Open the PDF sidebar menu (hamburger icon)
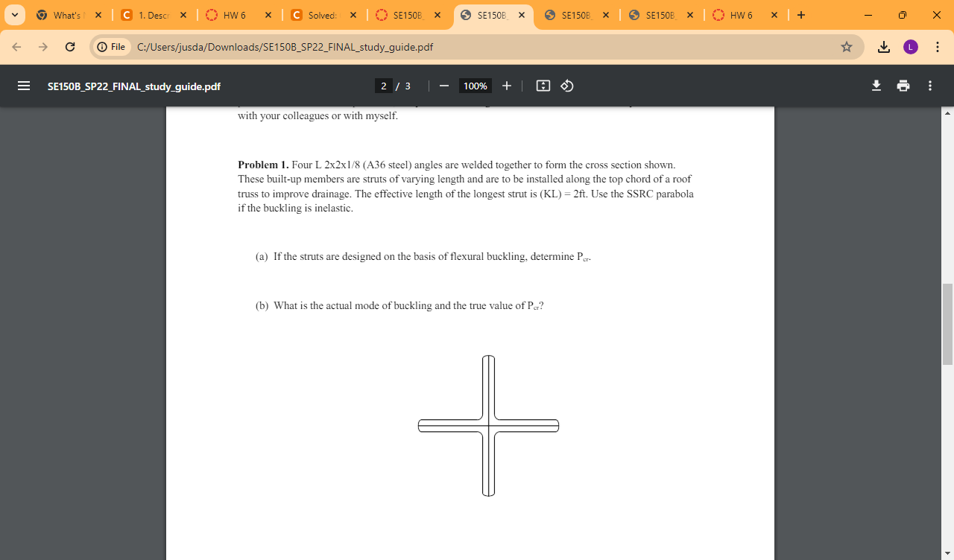 coord(24,86)
